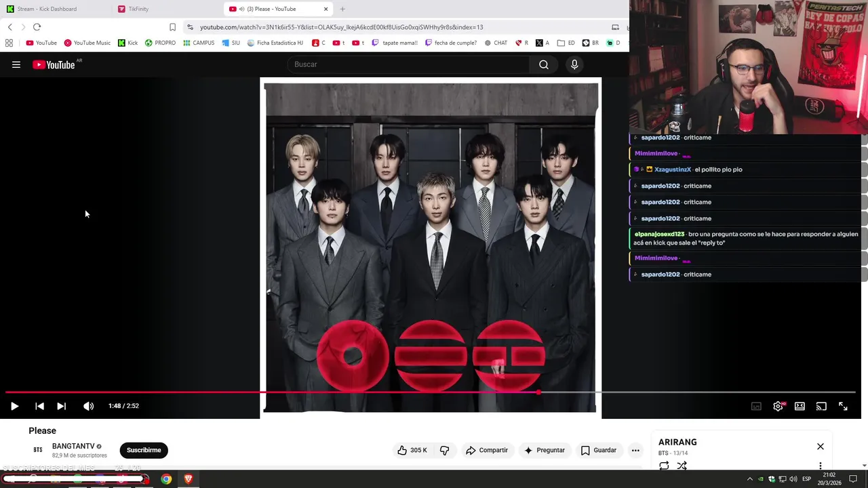Open the three-dot more actions menu
The width and height of the screenshot is (868, 488).
[x=635, y=450]
